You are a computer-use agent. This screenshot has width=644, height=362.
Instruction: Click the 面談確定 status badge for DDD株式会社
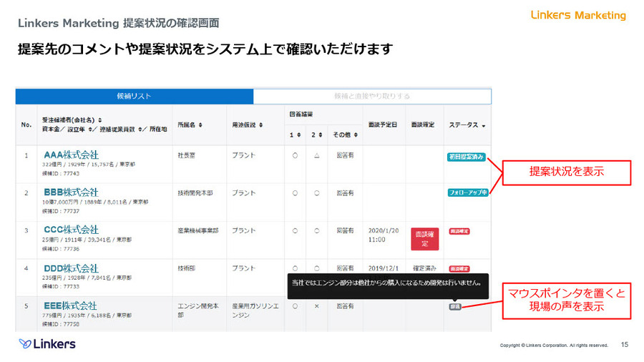[x=459, y=269]
